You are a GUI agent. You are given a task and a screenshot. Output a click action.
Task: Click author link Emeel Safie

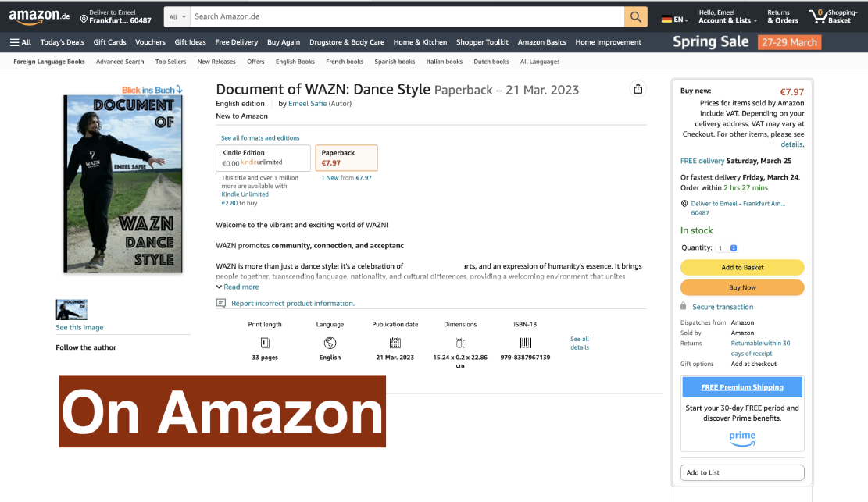(307, 104)
